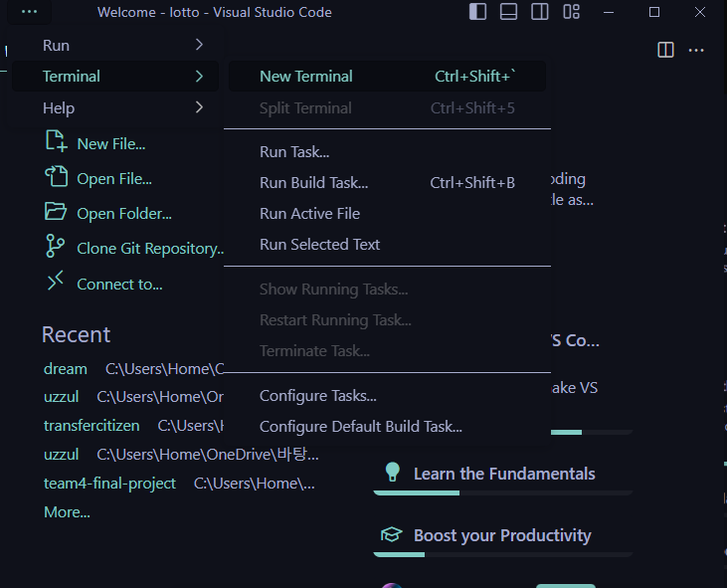Choose Run Active File menu entry
The height and width of the screenshot is (588, 727).
[387, 213]
